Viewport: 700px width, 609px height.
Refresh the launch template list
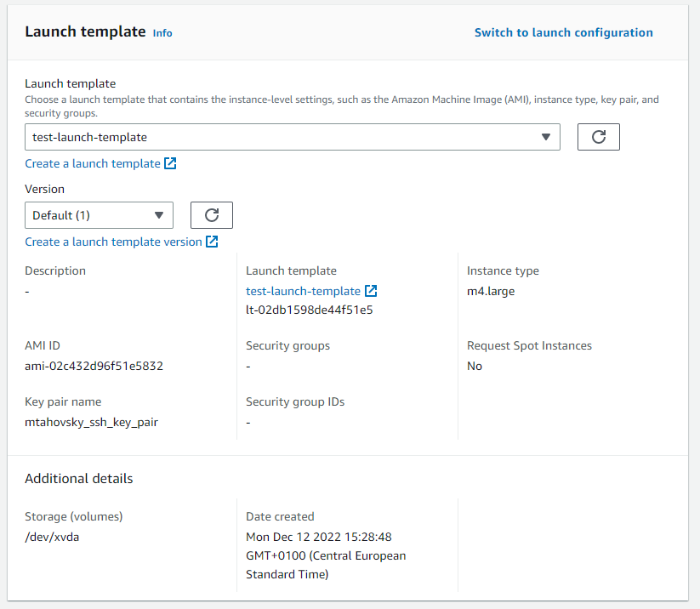(598, 136)
